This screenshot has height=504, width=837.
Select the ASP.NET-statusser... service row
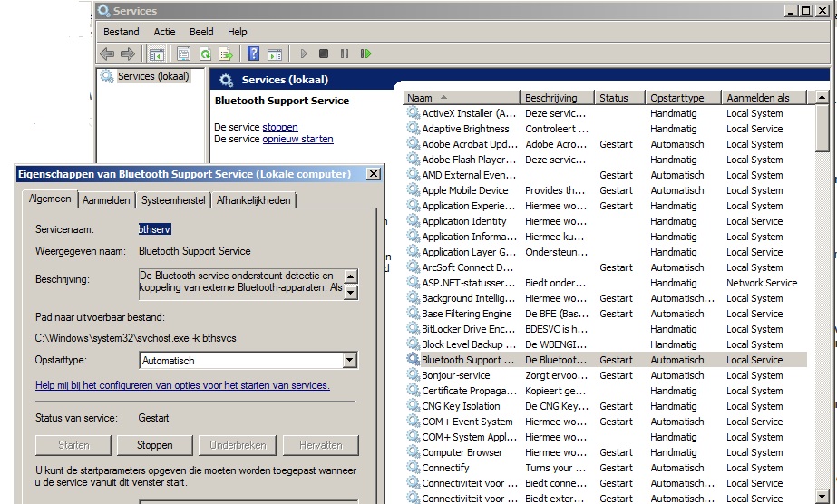tap(606, 283)
